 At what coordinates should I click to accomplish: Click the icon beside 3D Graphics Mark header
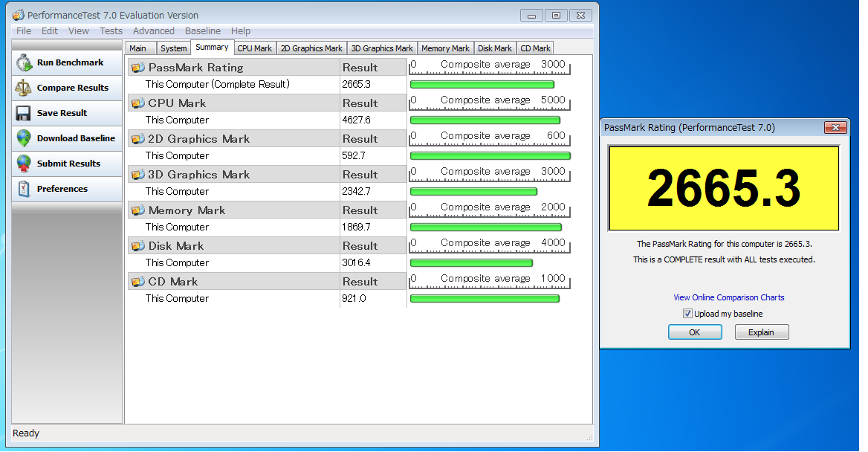[137, 175]
